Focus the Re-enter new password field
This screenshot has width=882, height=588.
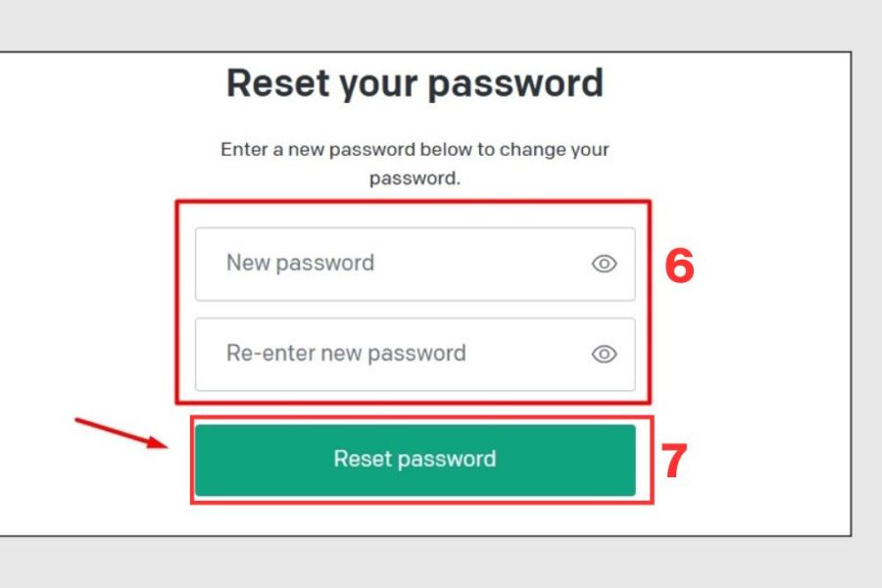coord(392,354)
